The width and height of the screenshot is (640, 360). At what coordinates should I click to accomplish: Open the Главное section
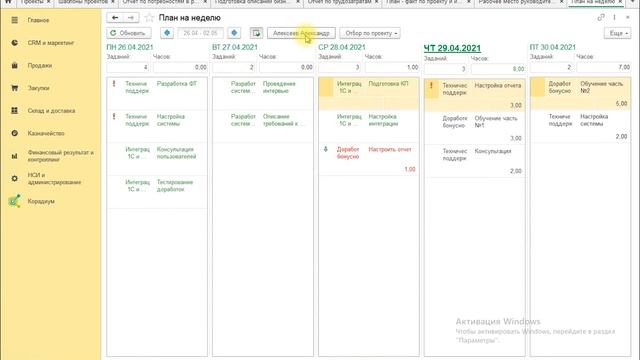click(38, 20)
